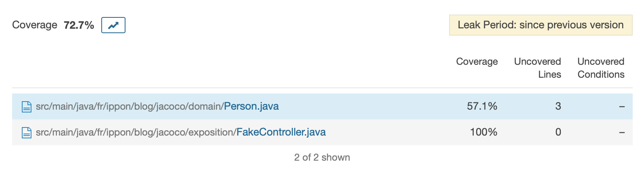
Task: Select the 100% coverage value
Action: [483, 132]
